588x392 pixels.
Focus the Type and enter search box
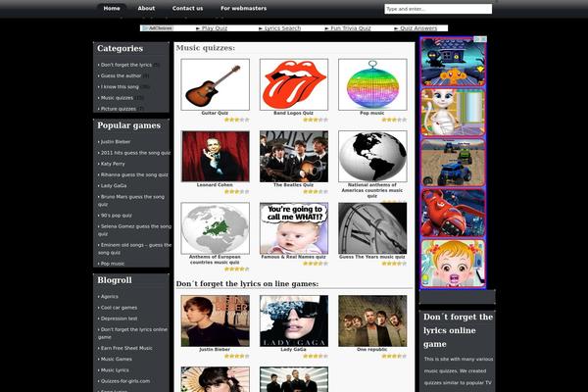pos(438,9)
